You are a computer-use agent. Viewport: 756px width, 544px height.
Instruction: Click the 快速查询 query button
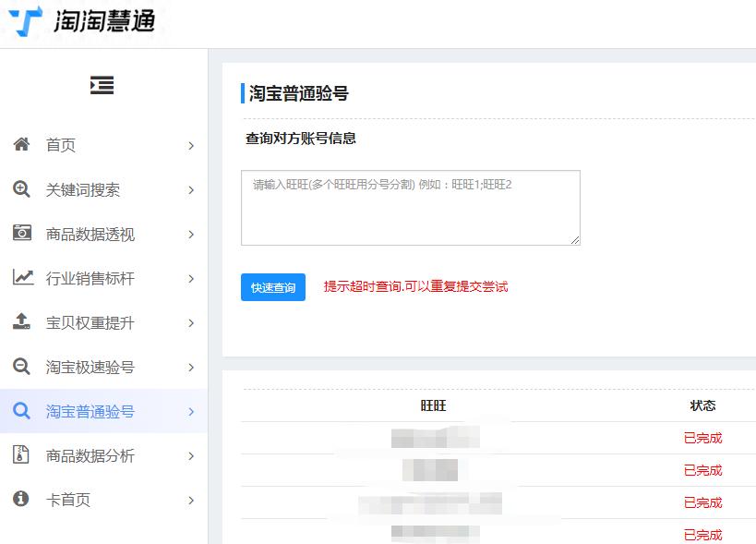272,287
